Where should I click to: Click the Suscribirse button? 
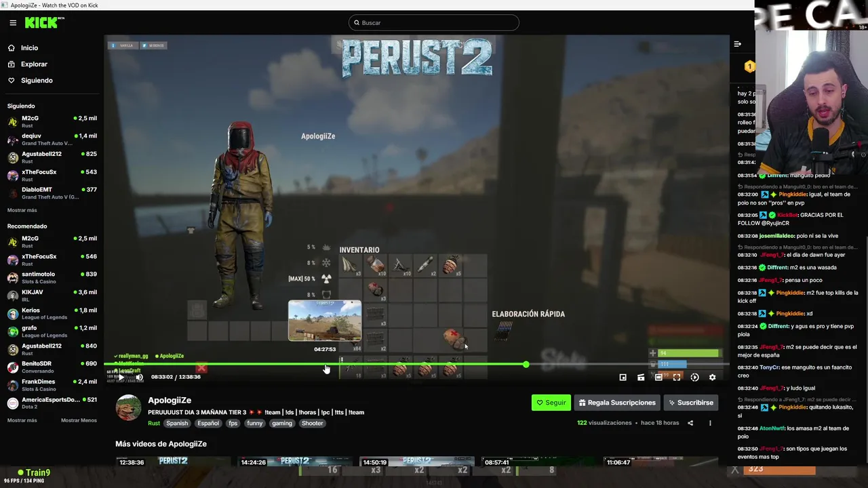click(691, 403)
